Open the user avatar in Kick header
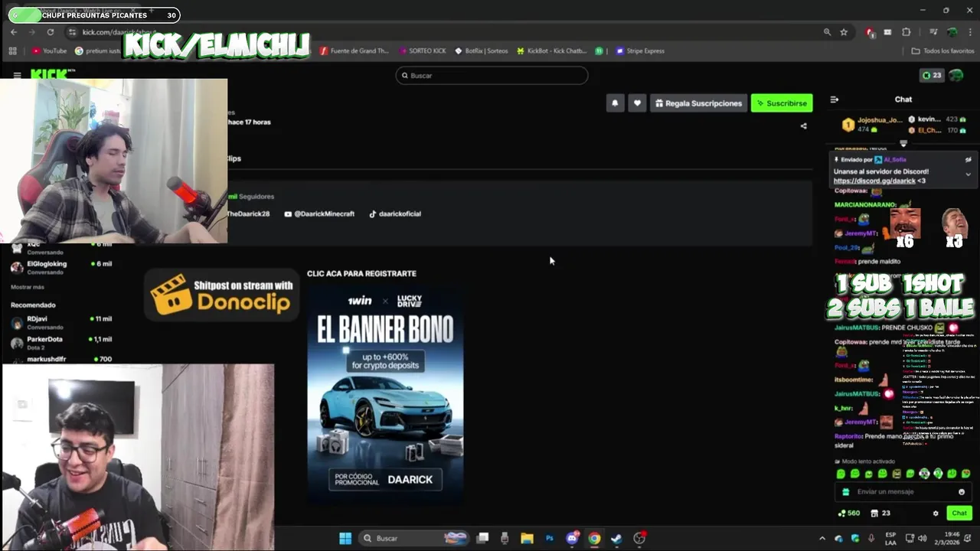This screenshot has width=980, height=551. click(956, 75)
